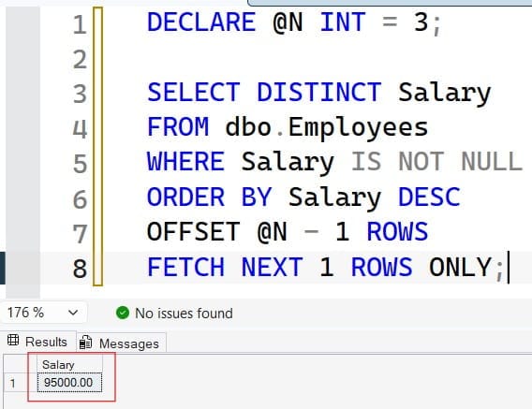Click the INT keyword on line 1

(x=343, y=22)
